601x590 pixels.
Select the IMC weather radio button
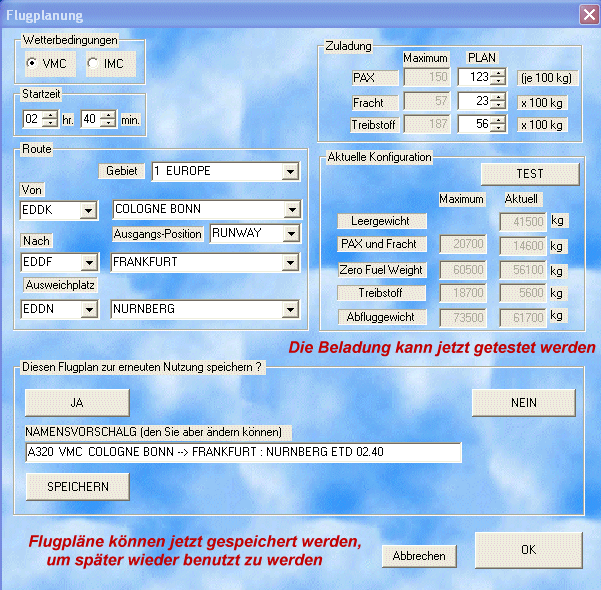point(93,64)
